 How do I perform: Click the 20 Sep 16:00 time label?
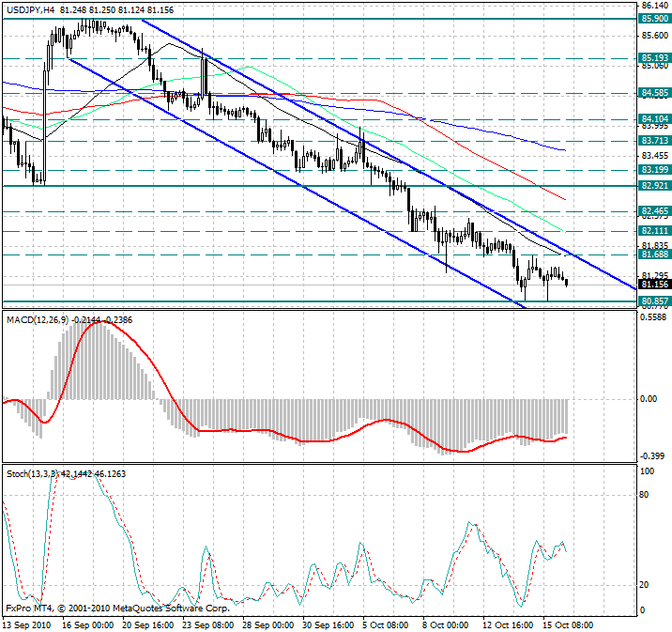(148, 625)
